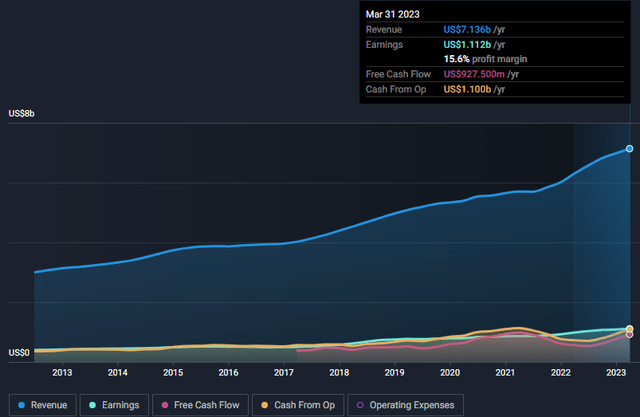Click the Free Cash Flow label in the tooltip

pos(398,74)
